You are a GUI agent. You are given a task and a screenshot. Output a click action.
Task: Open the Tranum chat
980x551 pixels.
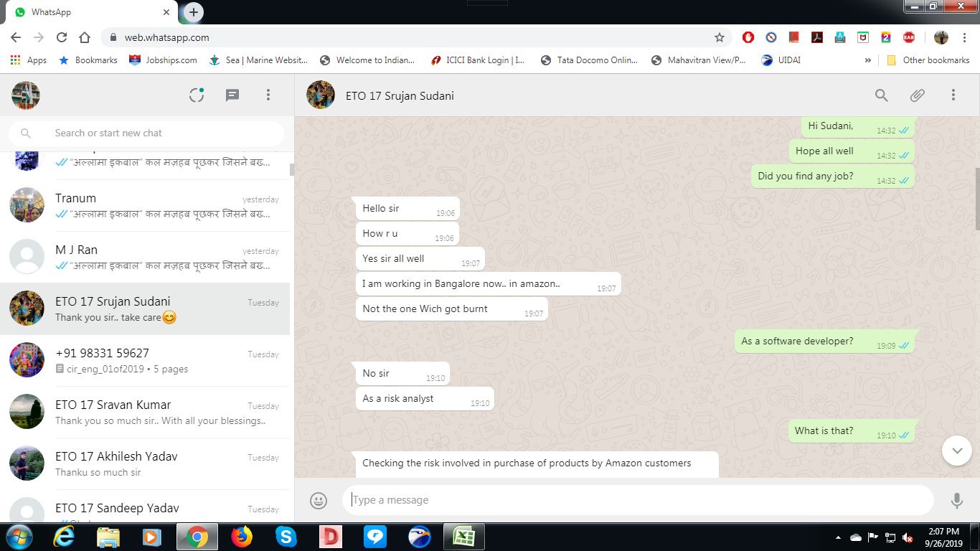click(145, 205)
